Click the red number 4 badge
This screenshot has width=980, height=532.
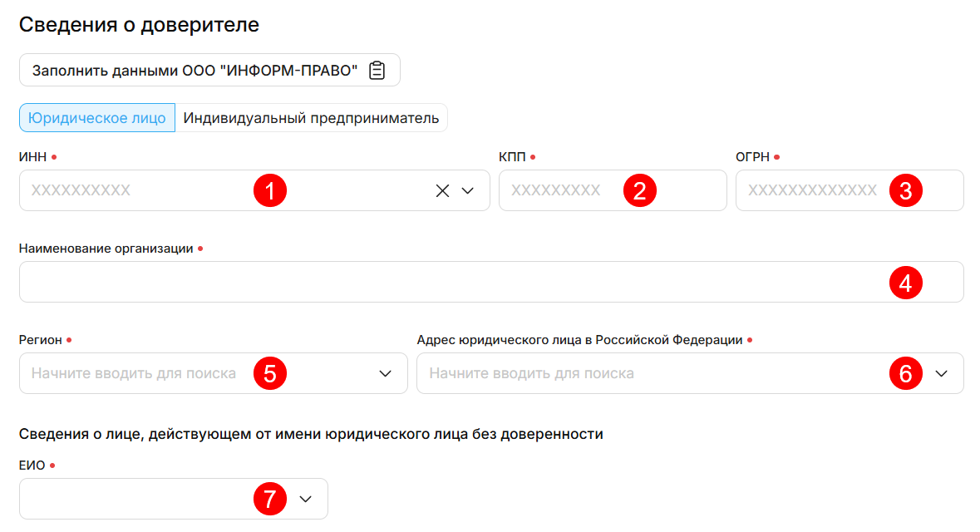(906, 283)
